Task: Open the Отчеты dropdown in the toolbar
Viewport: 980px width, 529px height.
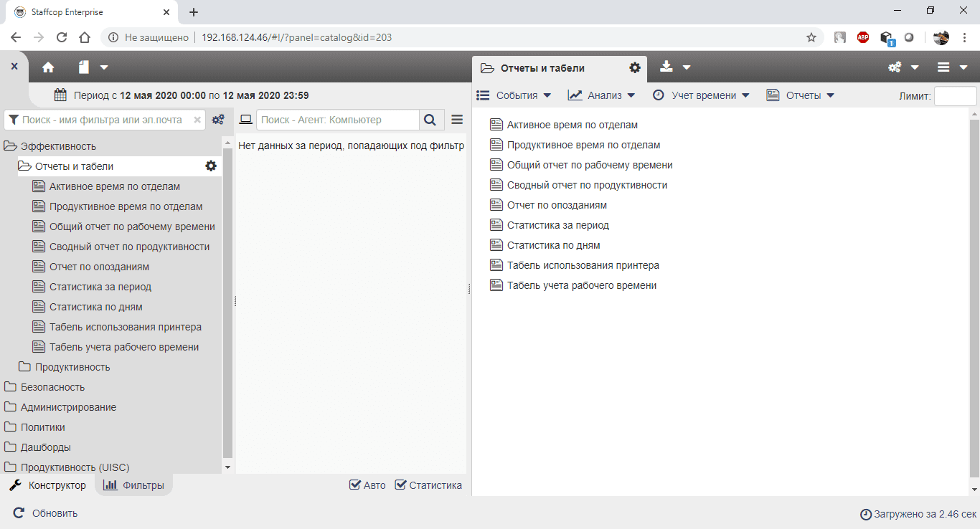Action: coord(801,95)
